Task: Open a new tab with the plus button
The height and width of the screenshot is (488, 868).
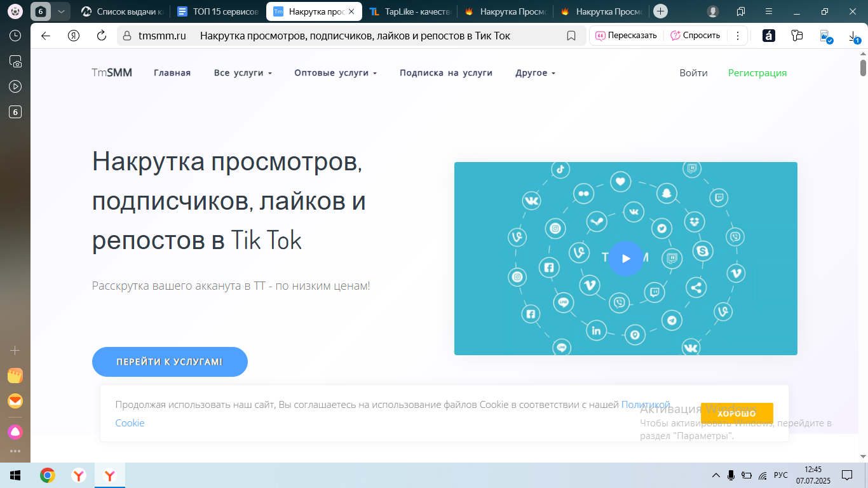Action: (661, 11)
